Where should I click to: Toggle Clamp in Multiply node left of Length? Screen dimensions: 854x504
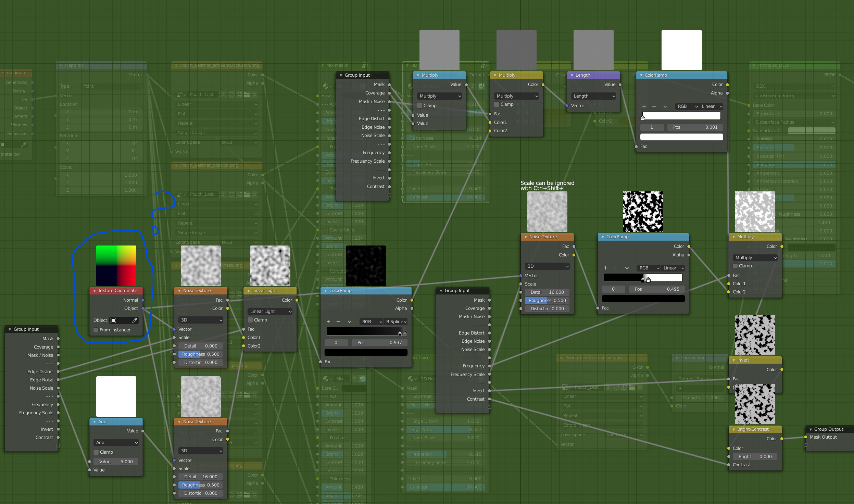pos(497,104)
